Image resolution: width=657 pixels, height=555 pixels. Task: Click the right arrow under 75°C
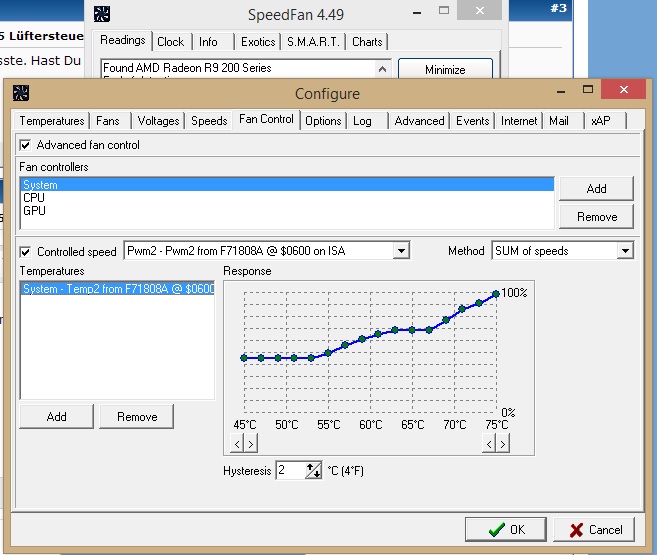(x=503, y=444)
